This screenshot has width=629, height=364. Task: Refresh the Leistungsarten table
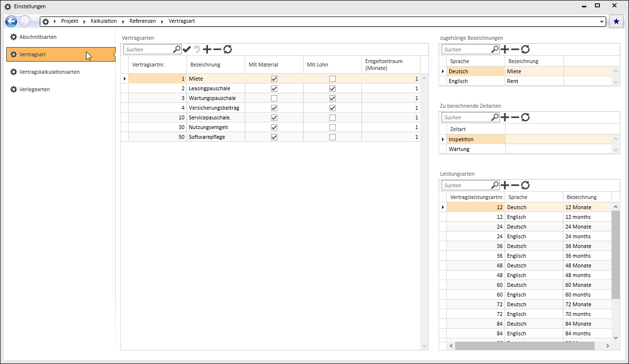tap(525, 185)
